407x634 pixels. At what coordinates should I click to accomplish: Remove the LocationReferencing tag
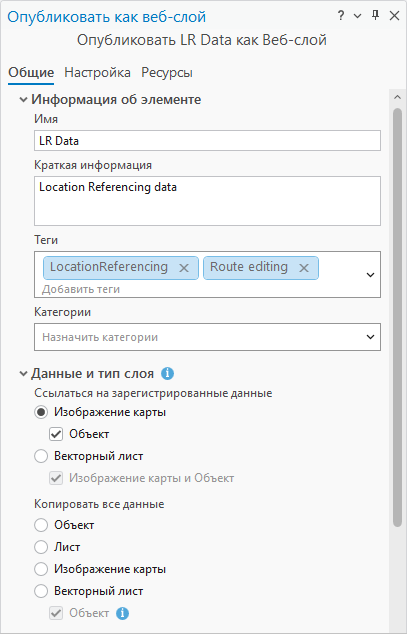[x=184, y=268]
